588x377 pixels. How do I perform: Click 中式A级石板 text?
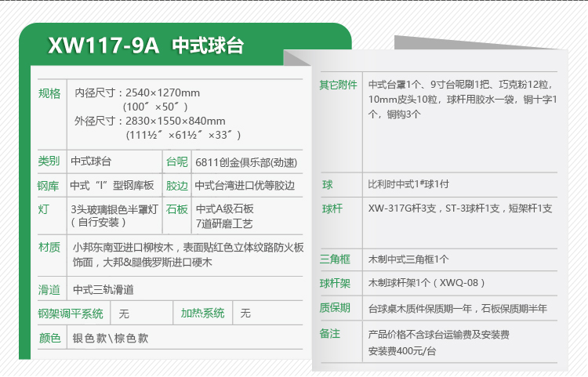tap(225, 208)
